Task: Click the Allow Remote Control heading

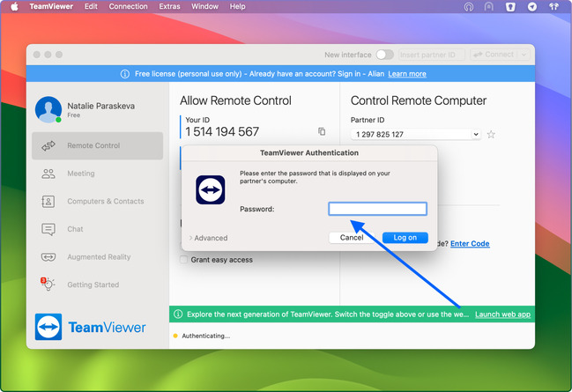Action: [235, 100]
